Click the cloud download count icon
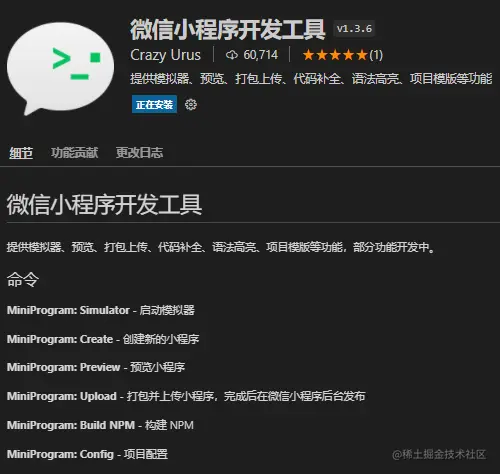The width and height of the screenshot is (500, 474). tap(232, 55)
